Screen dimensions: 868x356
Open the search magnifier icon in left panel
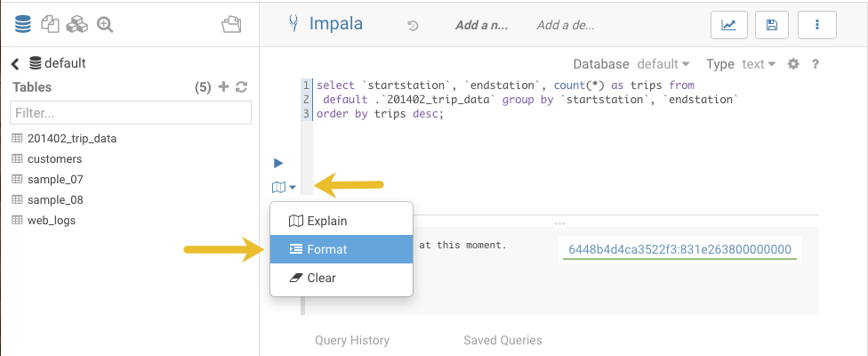pyautogui.click(x=105, y=25)
